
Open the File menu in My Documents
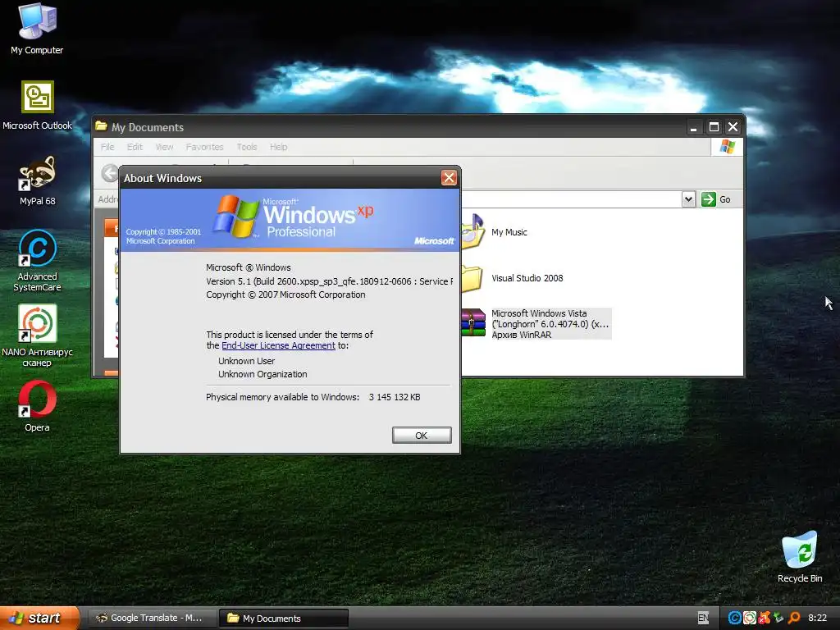107,147
